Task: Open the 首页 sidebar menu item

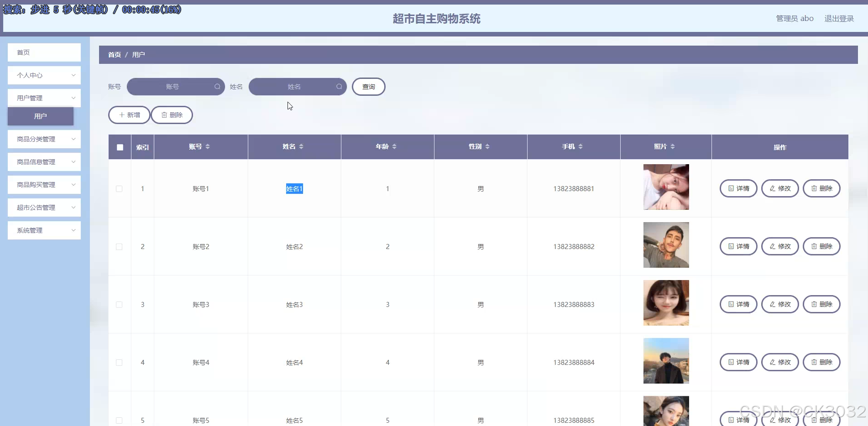Action: click(x=44, y=52)
